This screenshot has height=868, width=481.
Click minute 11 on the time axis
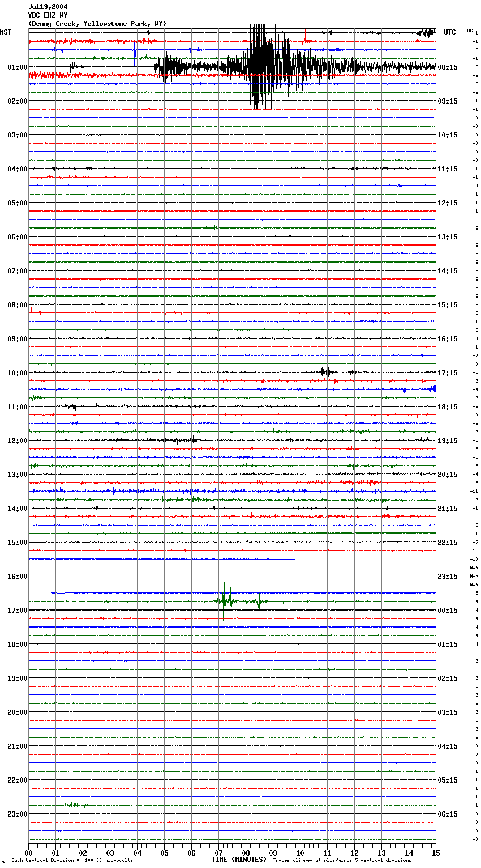pos(327,853)
